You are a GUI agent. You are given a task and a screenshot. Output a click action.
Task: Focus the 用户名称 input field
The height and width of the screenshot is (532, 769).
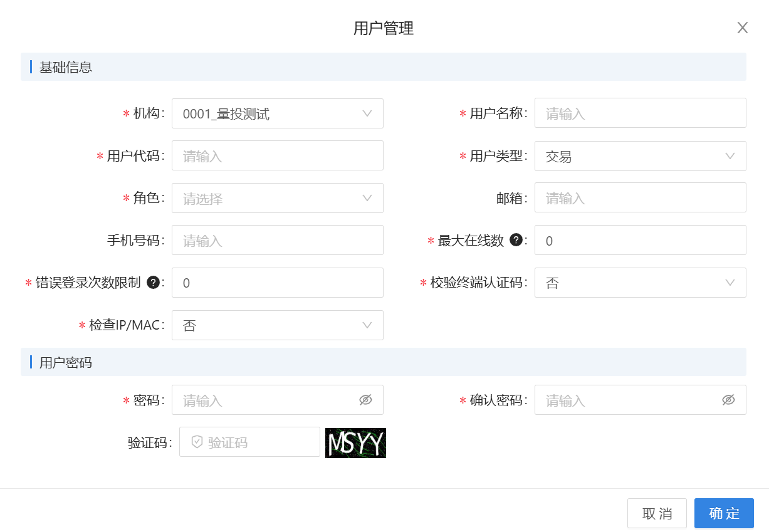coord(641,113)
